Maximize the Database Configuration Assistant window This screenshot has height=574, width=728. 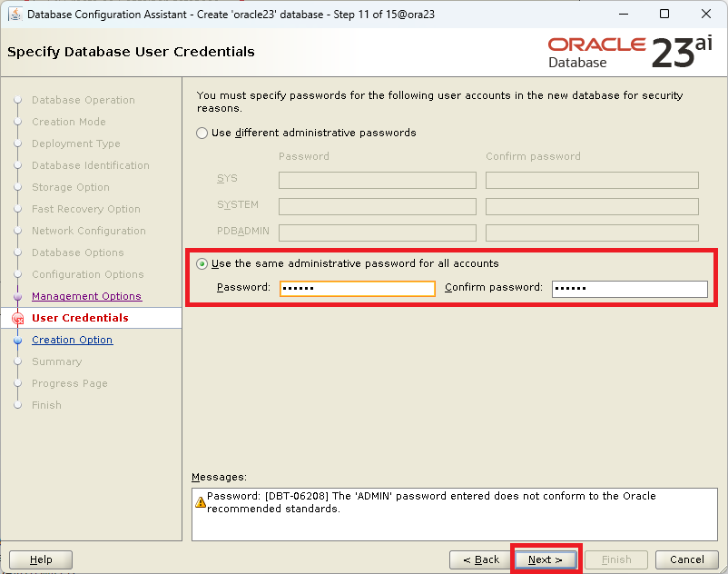click(x=664, y=14)
